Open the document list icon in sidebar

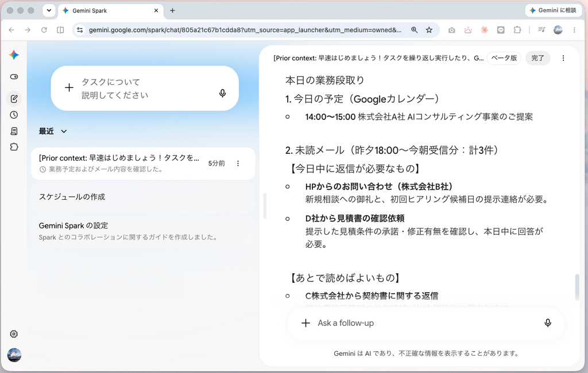14,131
